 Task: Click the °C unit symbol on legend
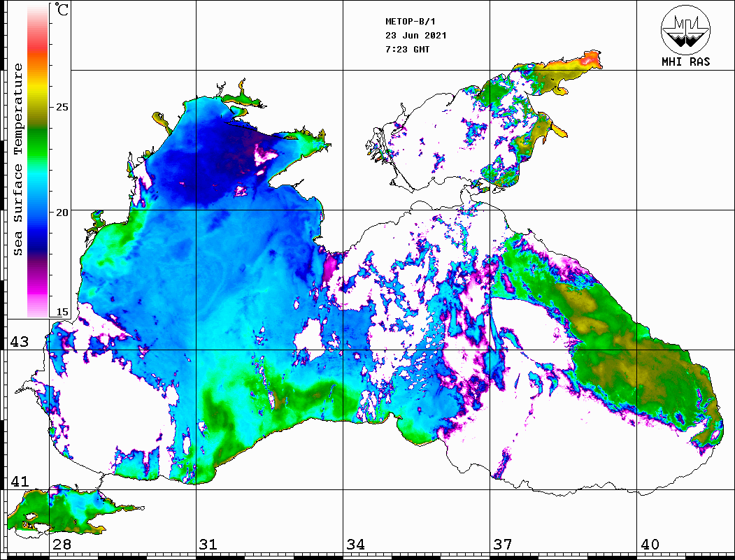click(x=62, y=9)
